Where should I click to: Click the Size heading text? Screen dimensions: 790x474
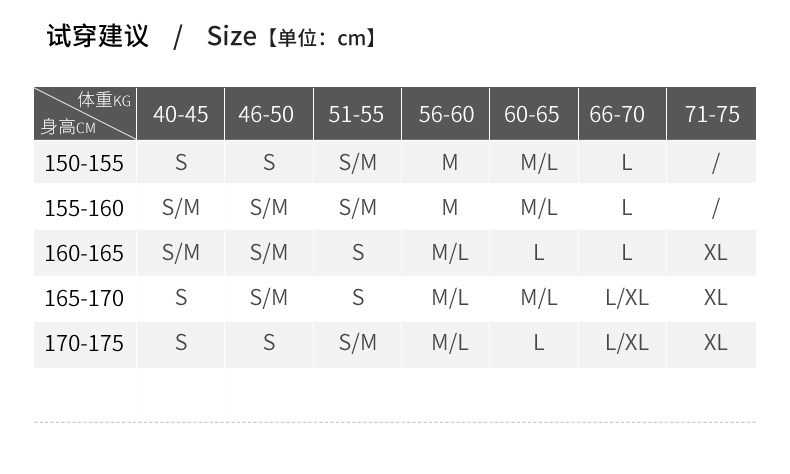point(232,37)
